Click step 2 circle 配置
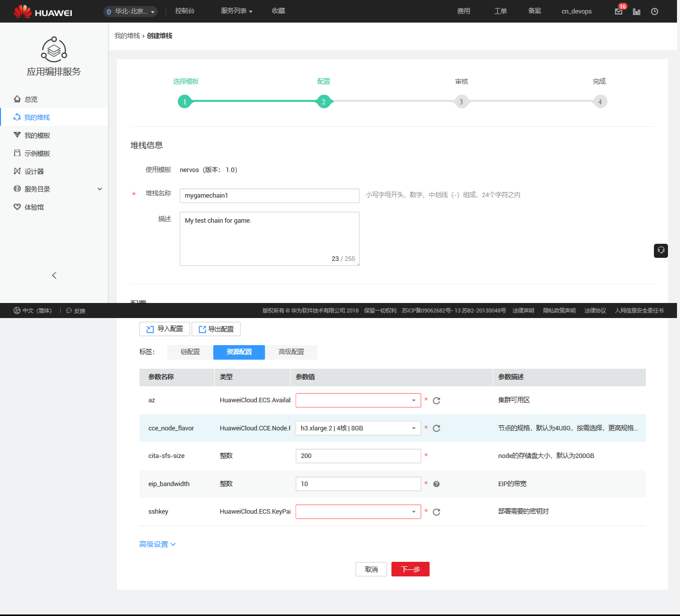Screen dimensions: 680x616 [324, 102]
